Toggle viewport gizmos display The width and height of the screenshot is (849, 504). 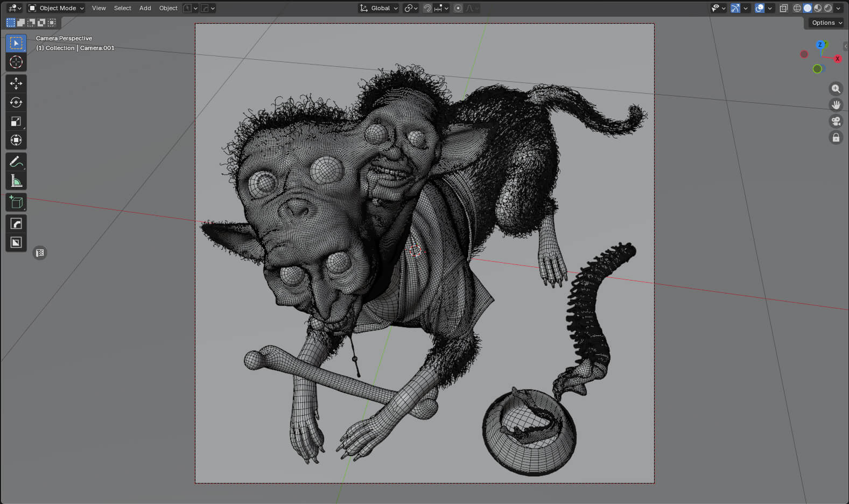[x=735, y=8]
